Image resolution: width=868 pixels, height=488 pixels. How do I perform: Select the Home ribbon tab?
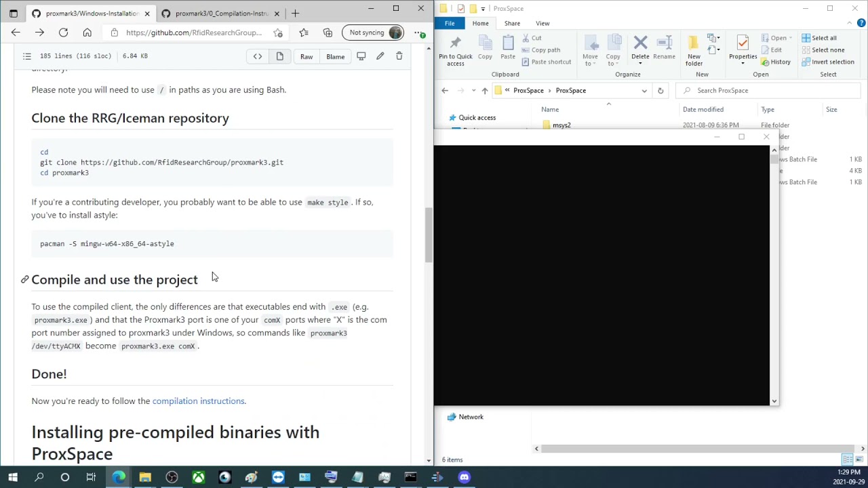click(480, 23)
